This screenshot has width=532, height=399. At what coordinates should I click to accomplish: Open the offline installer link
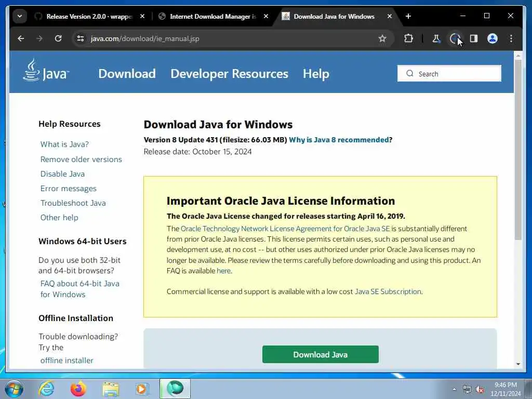click(x=66, y=361)
